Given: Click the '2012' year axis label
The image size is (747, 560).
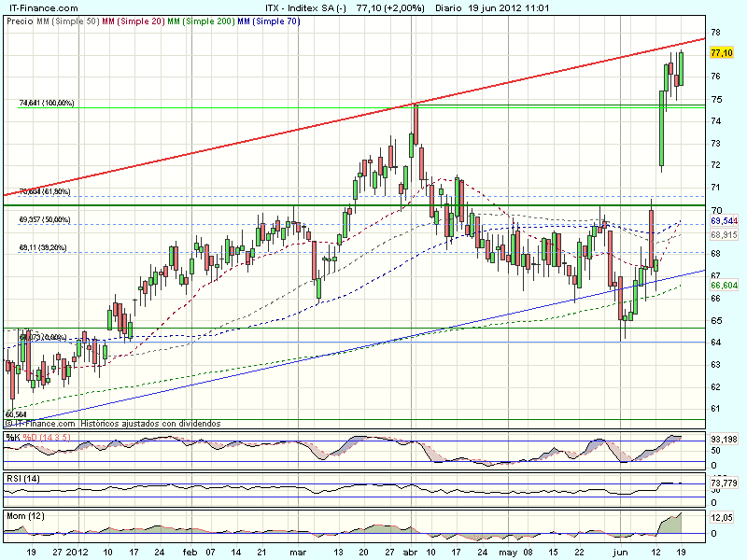Looking at the screenshot, I should [x=78, y=553].
